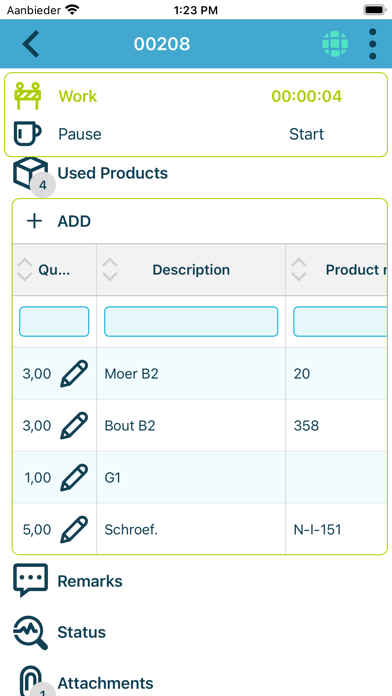Image resolution: width=392 pixels, height=696 pixels.
Task: Tap the Pause coffee cup icon
Action: pyautogui.click(x=28, y=134)
